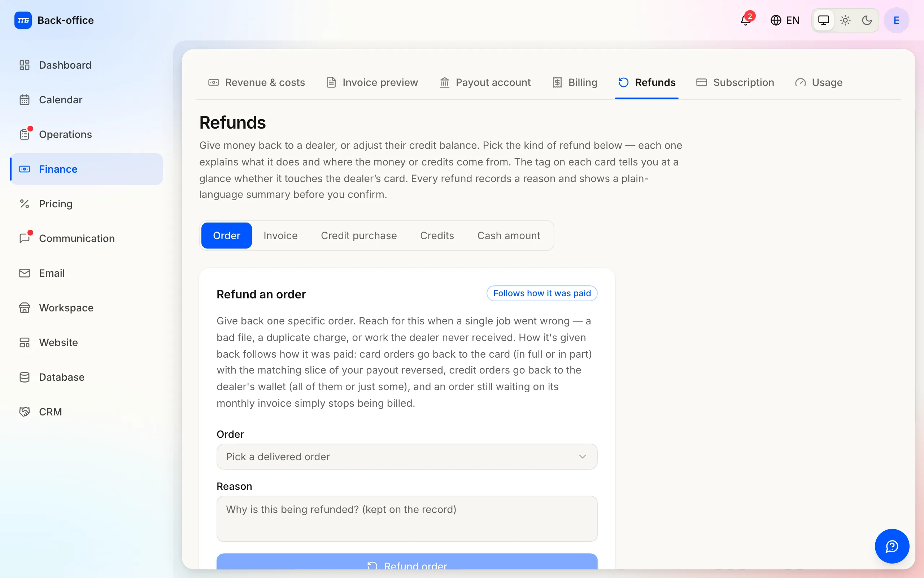Click the Communication chat icon
The width and height of the screenshot is (924, 578).
(25, 238)
